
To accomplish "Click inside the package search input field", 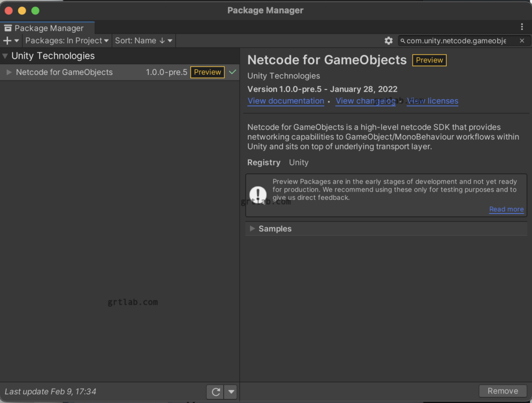I will (457, 41).
